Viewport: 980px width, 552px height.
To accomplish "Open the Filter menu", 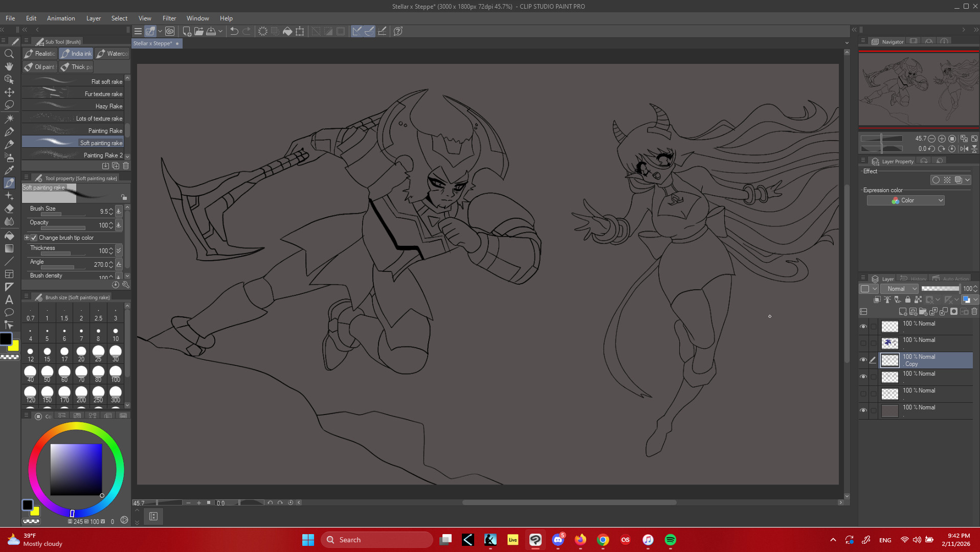I will point(169,18).
